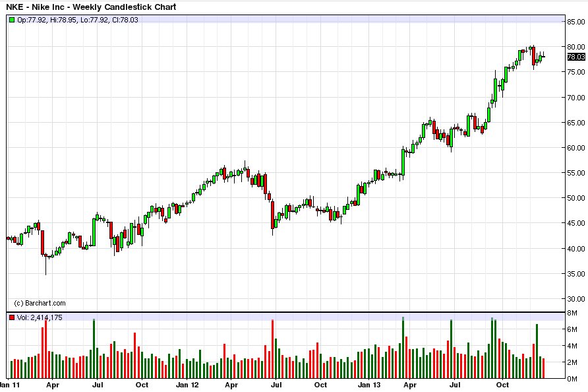Click the red volume legend square
Image resolution: width=588 pixels, height=392 pixels.
point(12,317)
